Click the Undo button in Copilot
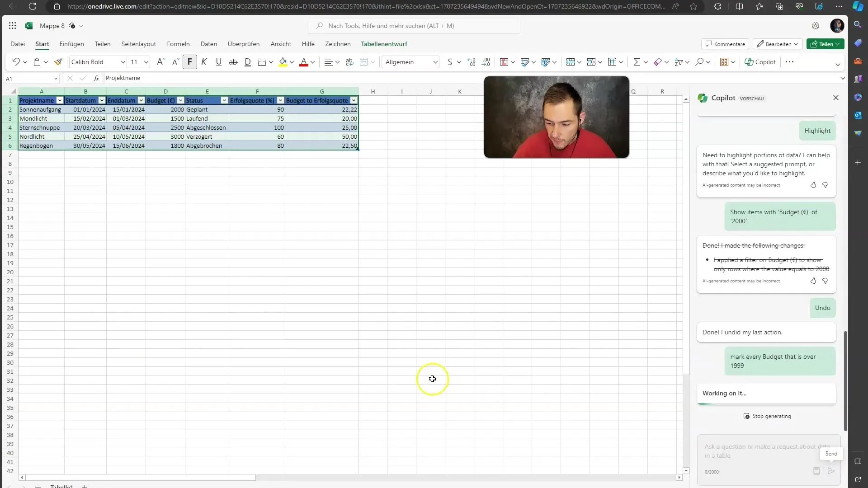The width and height of the screenshot is (868, 488). tap(823, 307)
